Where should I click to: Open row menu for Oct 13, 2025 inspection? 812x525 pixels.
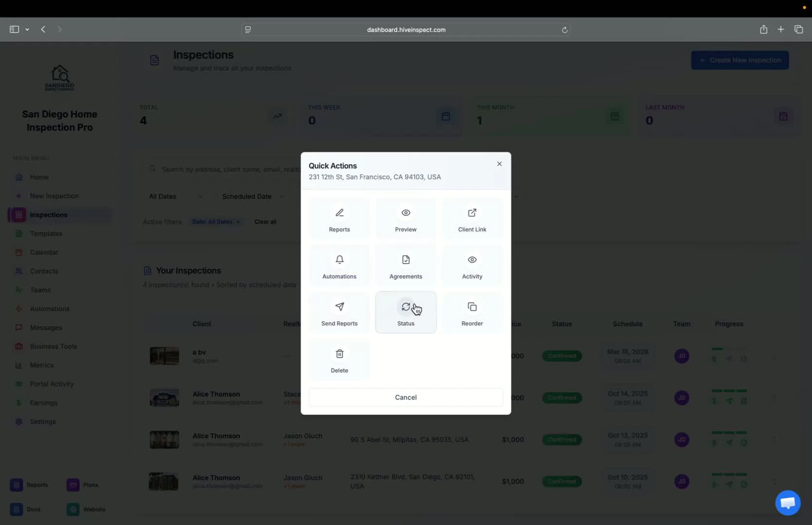pos(775,439)
